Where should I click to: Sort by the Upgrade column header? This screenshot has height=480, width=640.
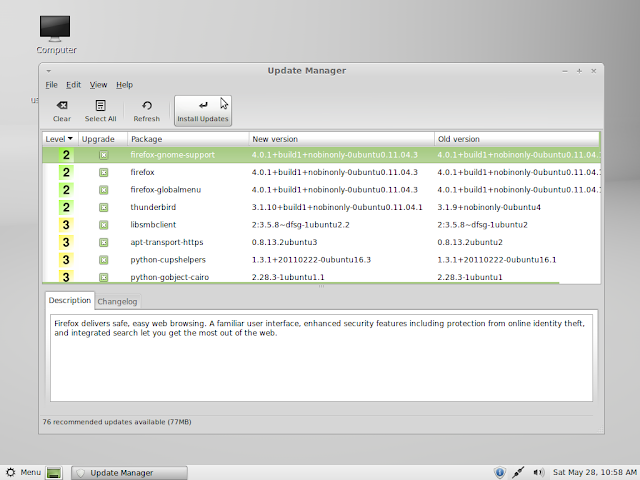103,139
